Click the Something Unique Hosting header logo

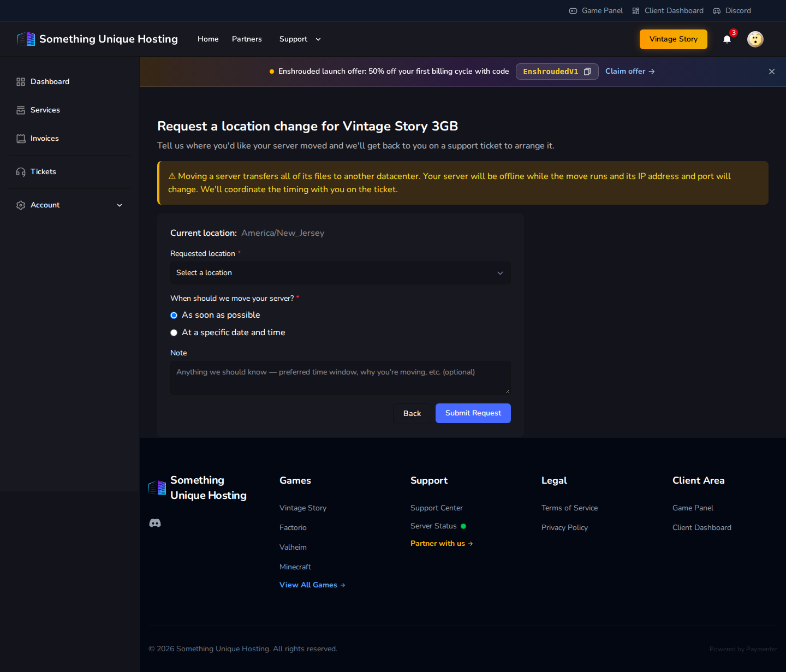click(98, 39)
